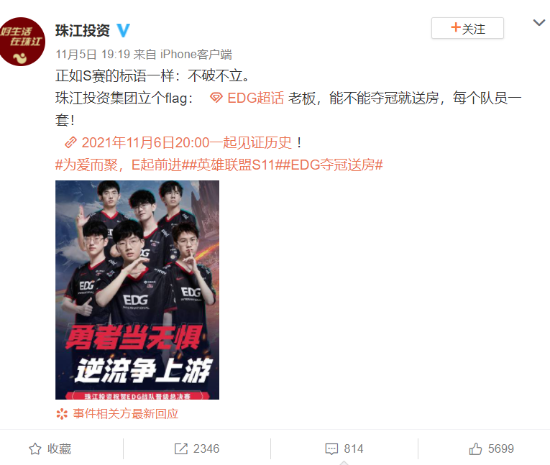Open comments via speech bubble icon
This screenshot has width=550, height=465.
point(331,449)
